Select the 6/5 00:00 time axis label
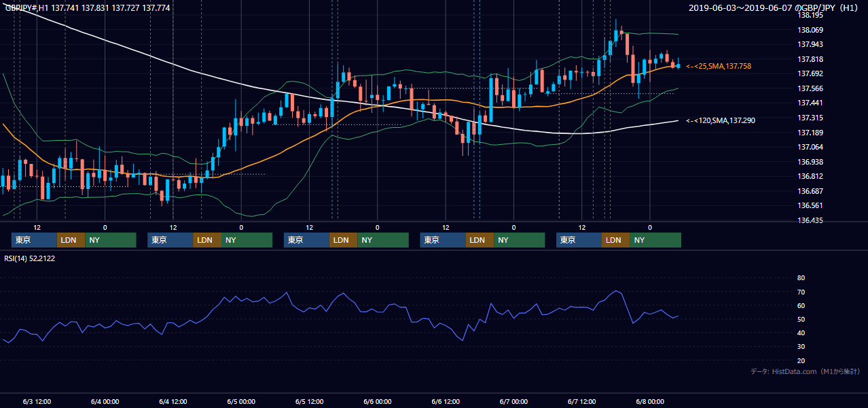This screenshot has width=868, height=408. tap(241, 401)
